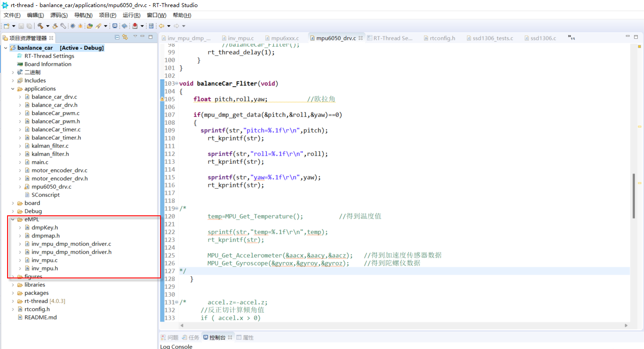Screen dimensions: 644x349
Task: Open the Back history dropdown arrow
Action: pos(169,26)
